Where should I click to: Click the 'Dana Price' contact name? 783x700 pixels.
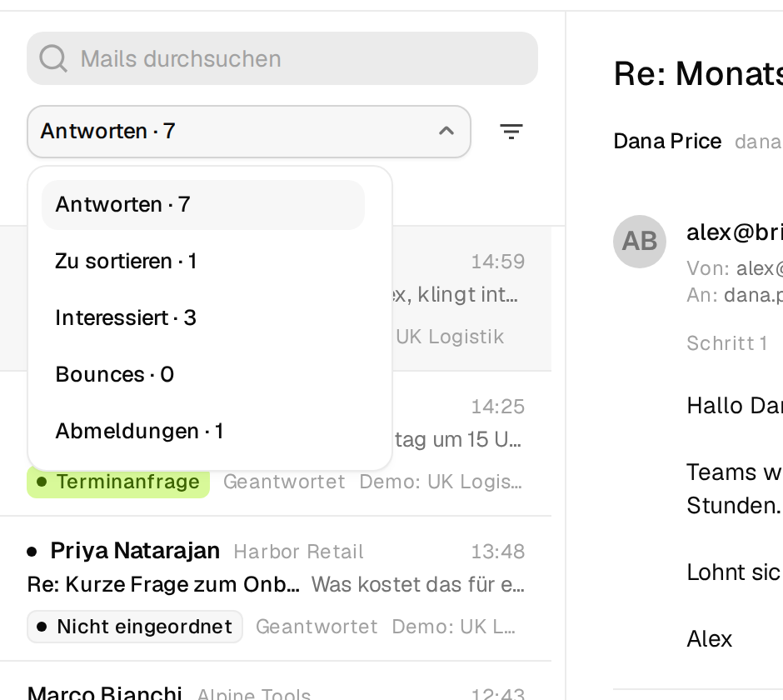tap(668, 142)
